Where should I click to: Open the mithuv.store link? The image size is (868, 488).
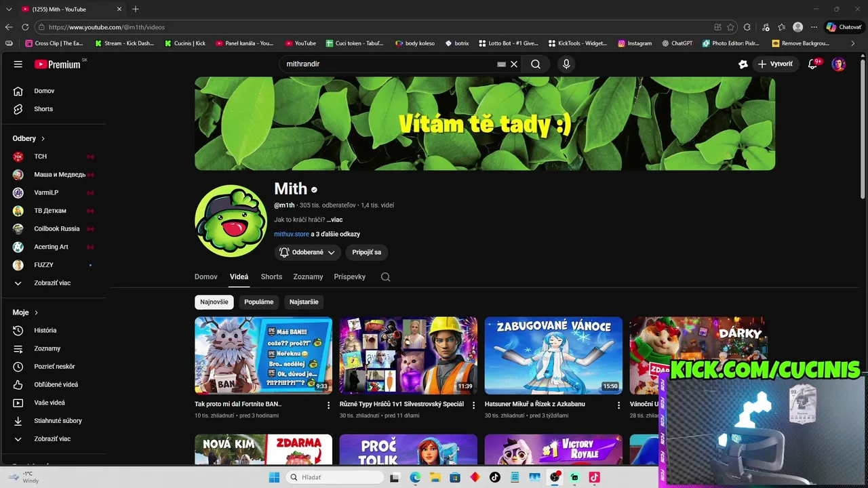(x=292, y=234)
